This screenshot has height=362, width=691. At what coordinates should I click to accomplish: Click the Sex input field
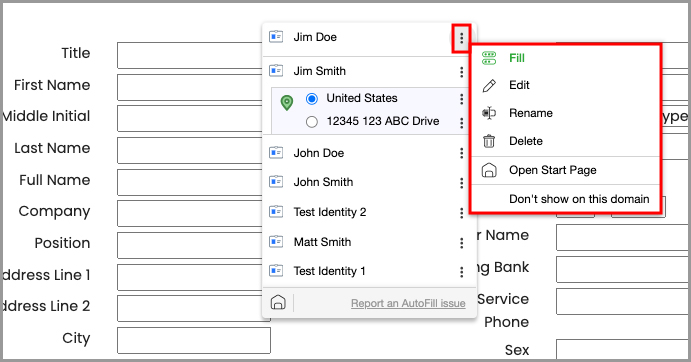click(622, 350)
